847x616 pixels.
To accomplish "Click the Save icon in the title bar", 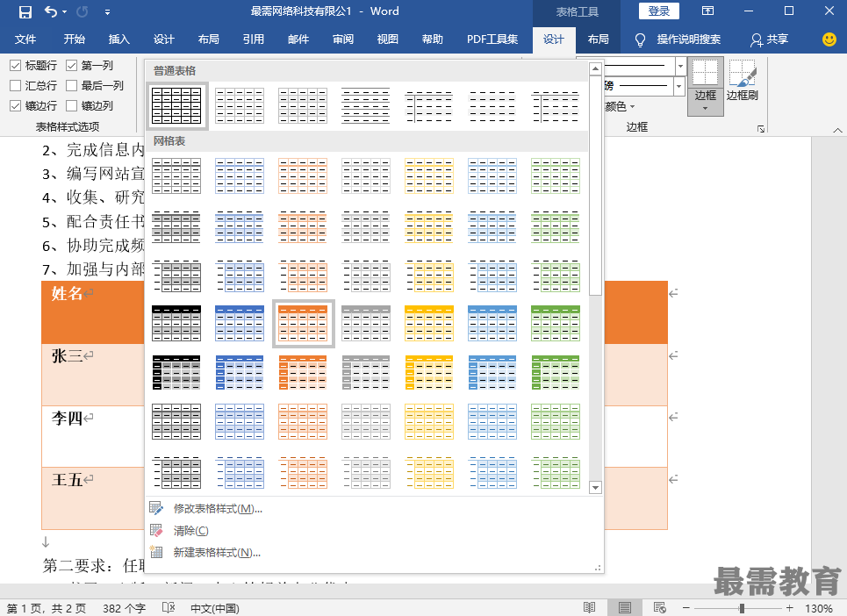I will (x=25, y=11).
